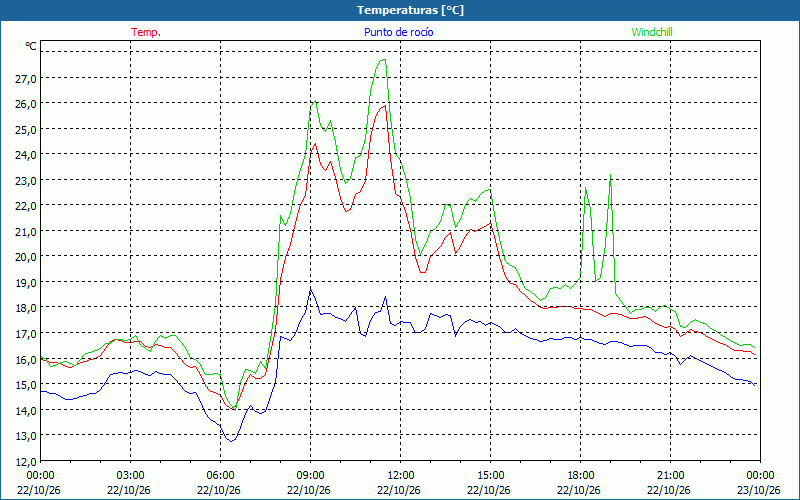Viewport: 800px width, 500px height.
Task: Click the 12,0 y-axis label
Action: (25, 461)
